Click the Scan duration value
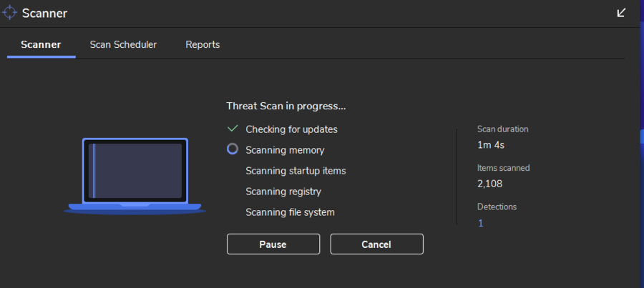644x288 pixels. pos(491,145)
